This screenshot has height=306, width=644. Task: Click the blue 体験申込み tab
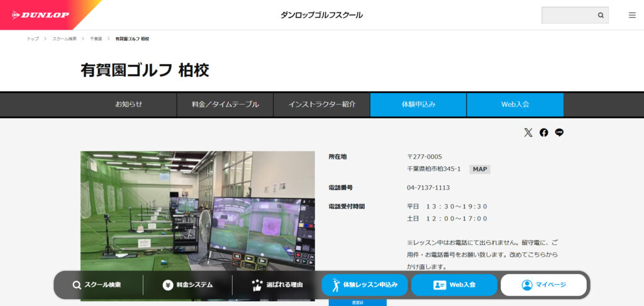pos(418,105)
